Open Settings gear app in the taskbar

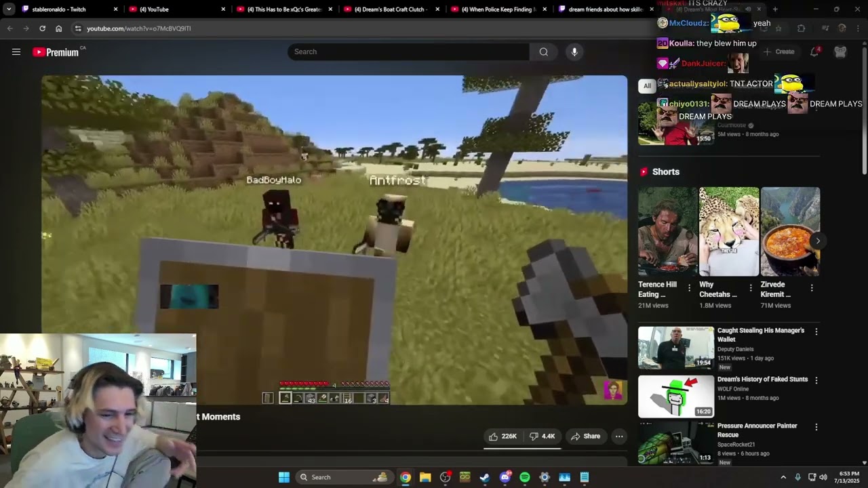pos(545,477)
